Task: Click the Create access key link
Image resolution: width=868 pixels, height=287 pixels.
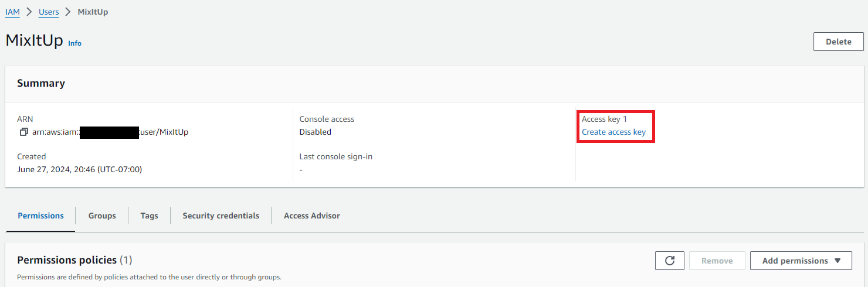Action: [x=613, y=132]
